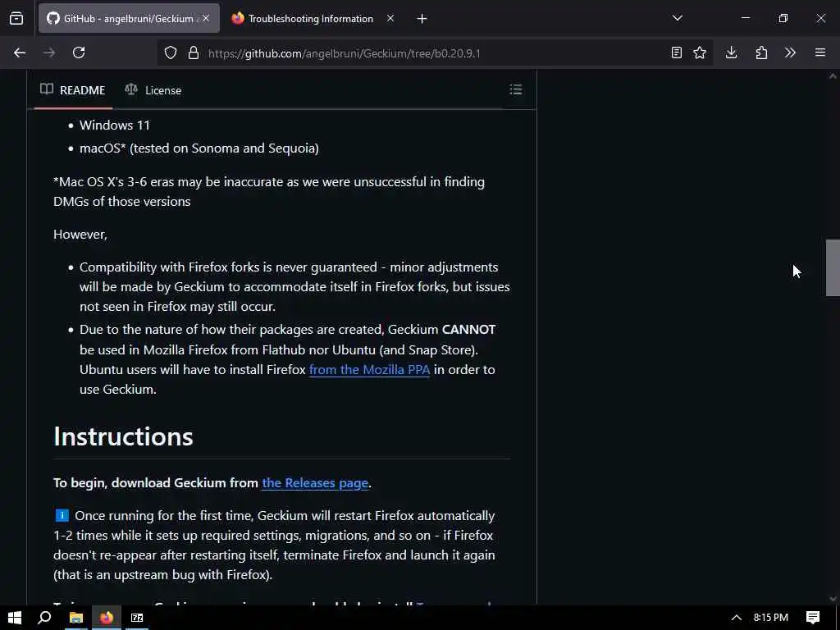Open the Firefox hamburger application menu

pos(820,52)
